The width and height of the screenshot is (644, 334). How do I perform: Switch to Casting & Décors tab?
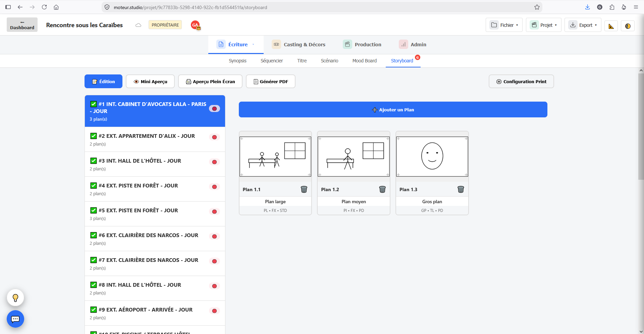299,45
